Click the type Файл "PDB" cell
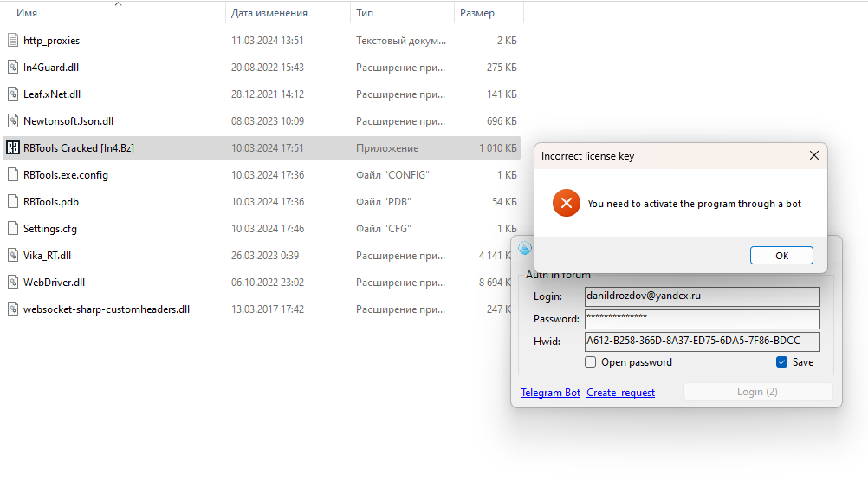 [x=384, y=202]
